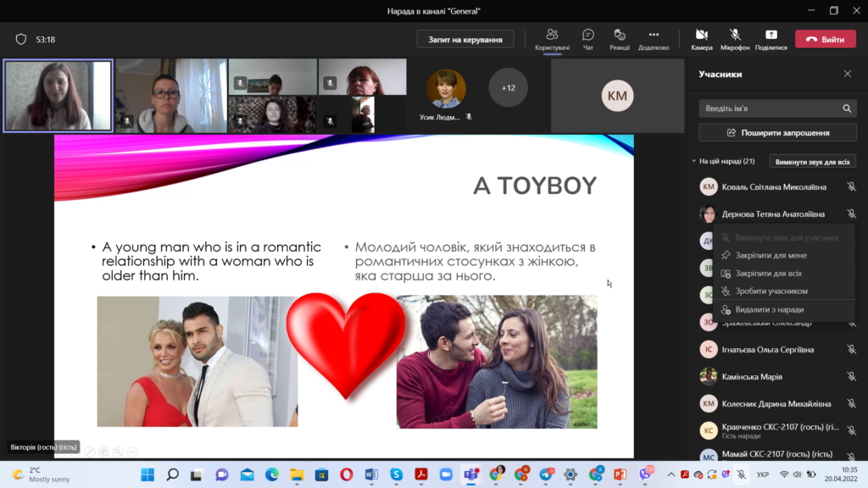Leave the meeting with Вийти
868x488 pixels.
[x=826, y=39]
